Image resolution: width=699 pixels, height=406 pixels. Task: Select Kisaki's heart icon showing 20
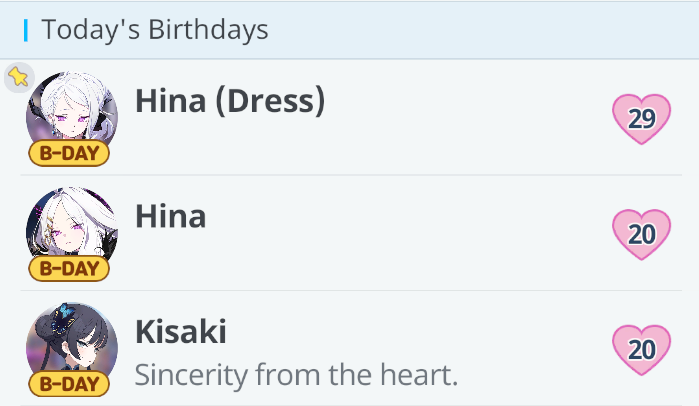641,349
